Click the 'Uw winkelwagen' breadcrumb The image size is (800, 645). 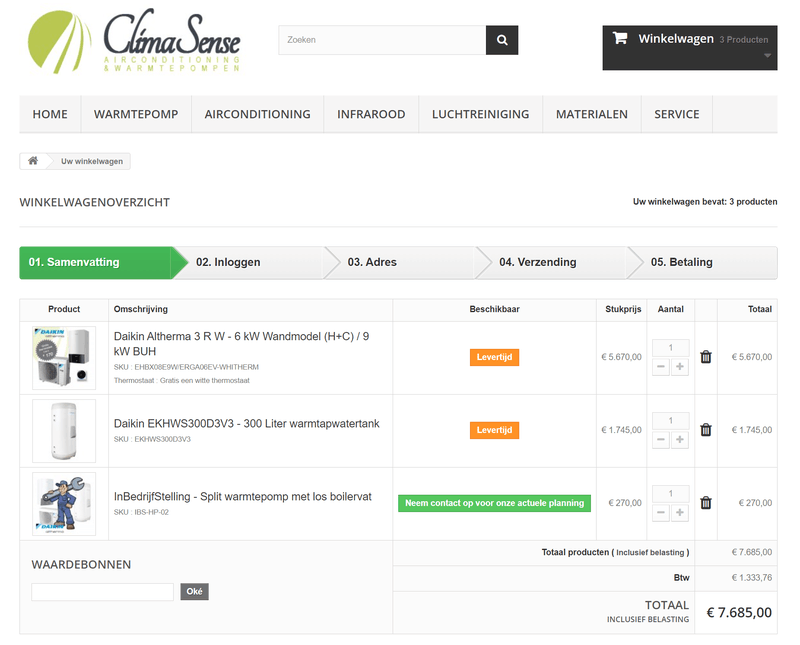92,161
